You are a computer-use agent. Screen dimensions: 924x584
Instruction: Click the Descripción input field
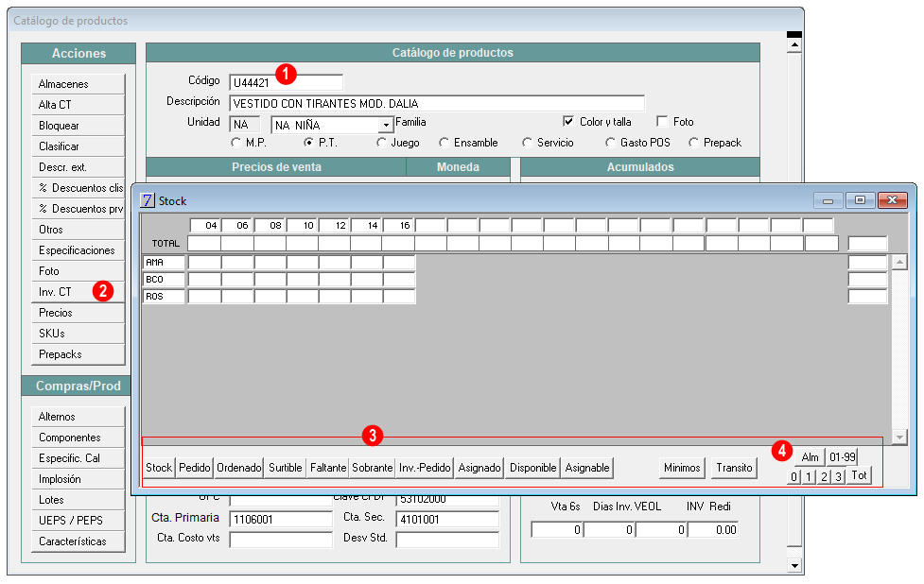pos(437,104)
